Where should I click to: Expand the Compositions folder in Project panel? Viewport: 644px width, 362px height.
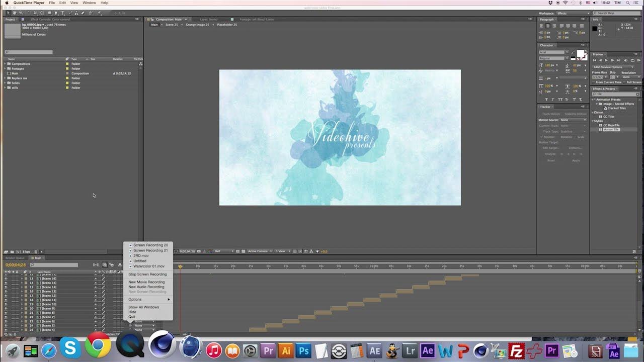click(5, 64)
